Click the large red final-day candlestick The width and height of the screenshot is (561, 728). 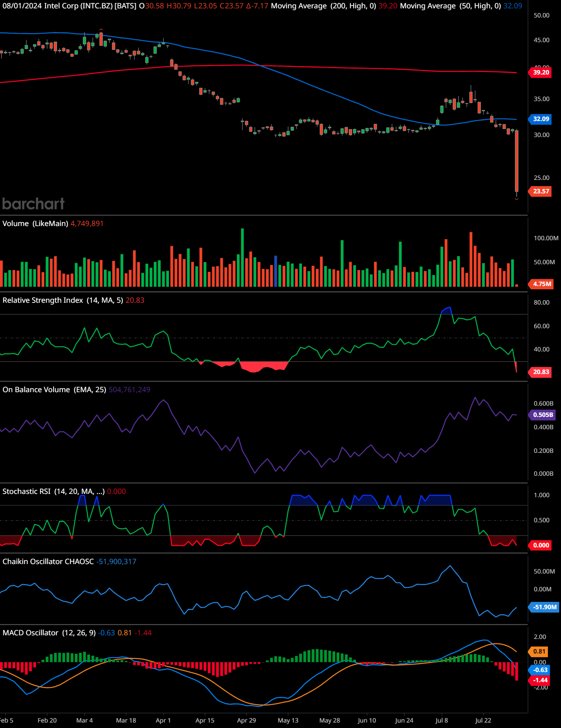pyautogui.click(x=517, y=161)
